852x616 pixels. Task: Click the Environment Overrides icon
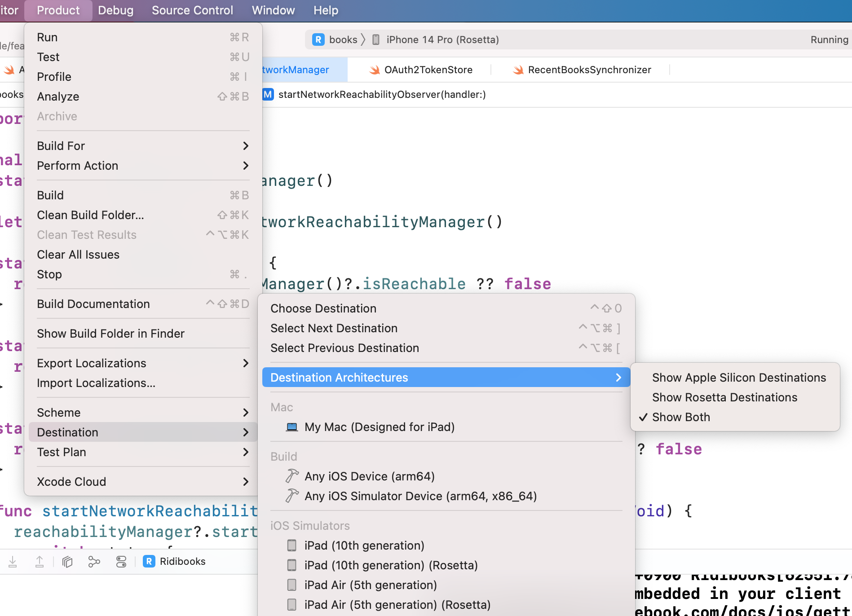coord(121,561)
